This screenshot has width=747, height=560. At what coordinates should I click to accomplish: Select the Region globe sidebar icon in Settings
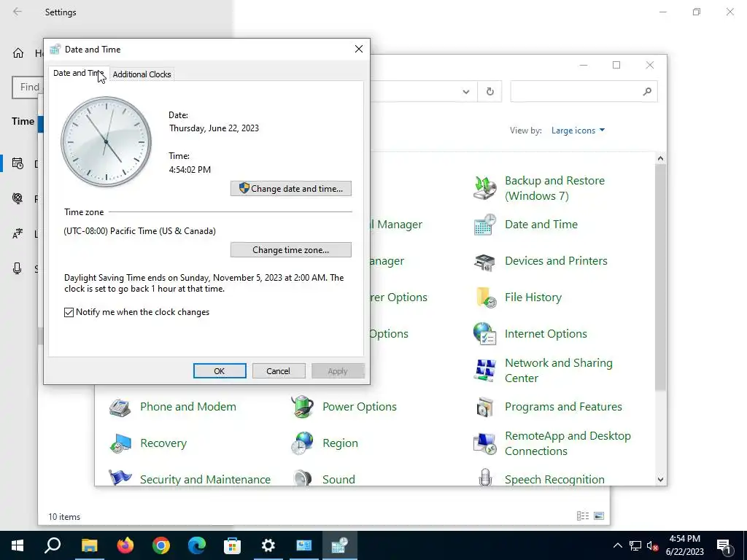point(18,198)
